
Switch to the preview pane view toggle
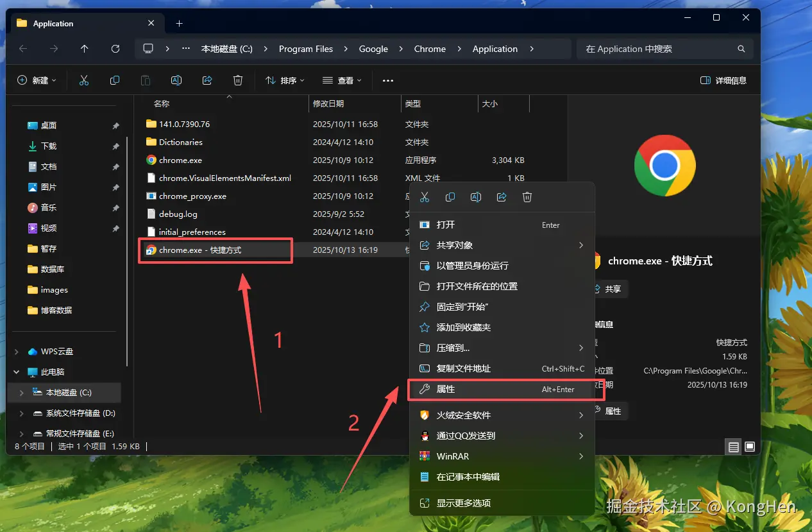749,447
